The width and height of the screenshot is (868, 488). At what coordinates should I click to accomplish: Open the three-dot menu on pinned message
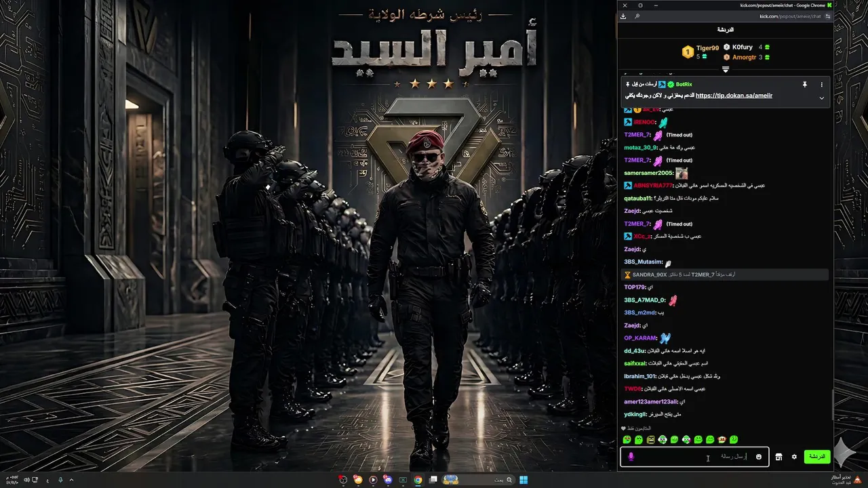point(821,85)
